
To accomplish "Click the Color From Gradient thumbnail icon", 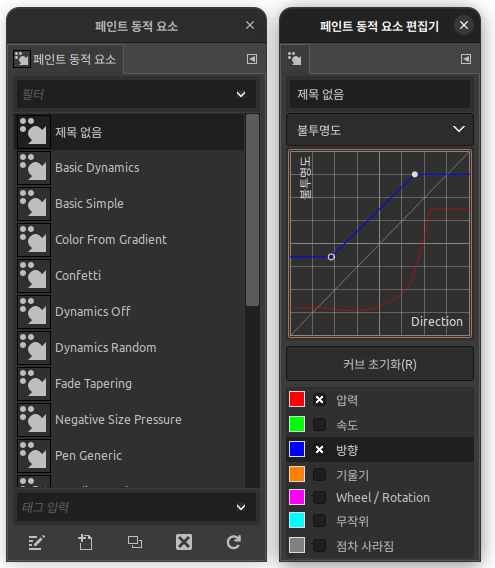I will coord(34,240).
